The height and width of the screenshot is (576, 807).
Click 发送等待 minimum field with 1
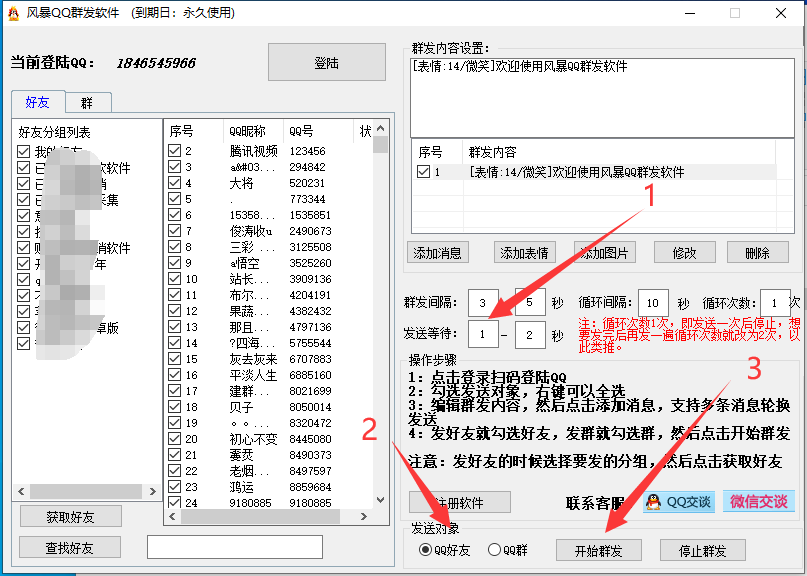[483, 335]
